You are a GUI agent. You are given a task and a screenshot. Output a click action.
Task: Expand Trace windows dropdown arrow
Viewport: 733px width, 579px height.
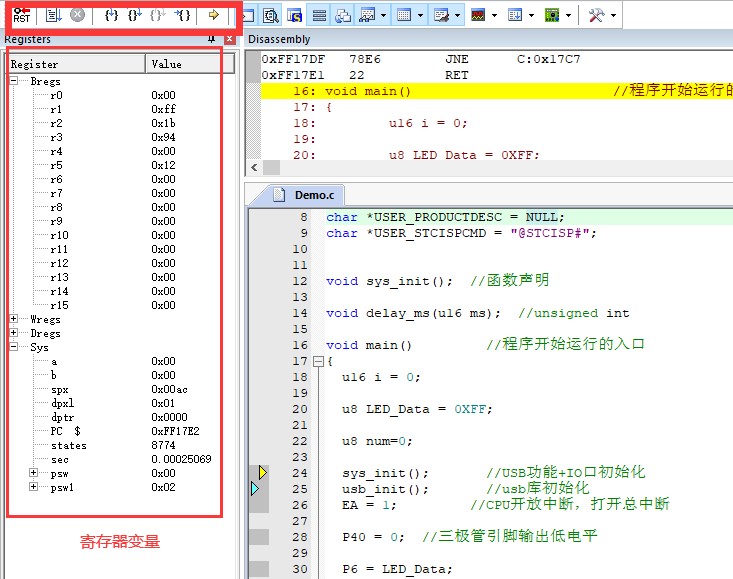pyautogui.click(x=531, y=15)
